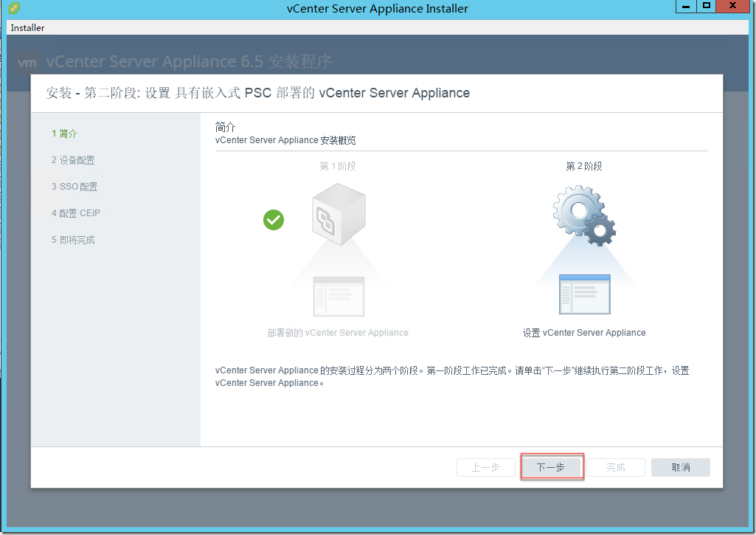Click the 下一步 (Next) button
756x535 pixels.
point(552,467)
